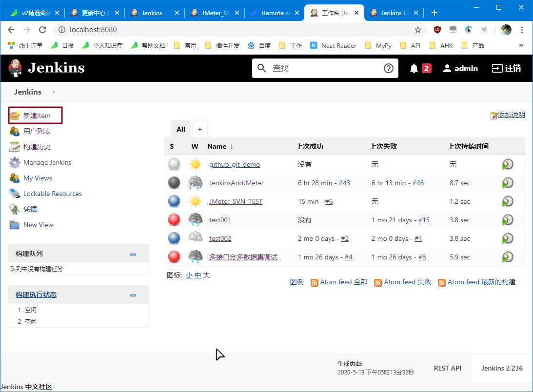
Task: Schedule a build for 多接口分多数据集调试
Action: pyautogui.click(x=508, y=257)
